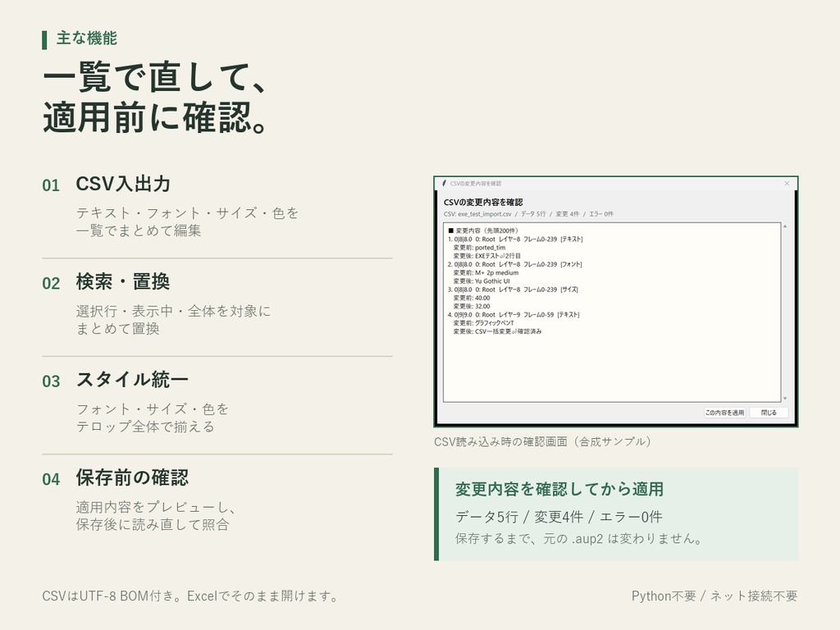Click change entry 3 labeled [サイズ]
This screenshot has width=840, height=630.
(513, 290)
